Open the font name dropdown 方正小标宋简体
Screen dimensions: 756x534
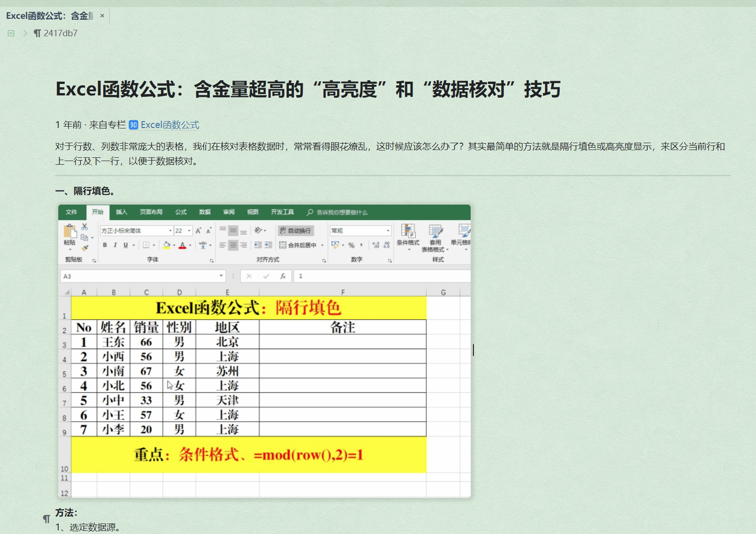coord(170,231)
